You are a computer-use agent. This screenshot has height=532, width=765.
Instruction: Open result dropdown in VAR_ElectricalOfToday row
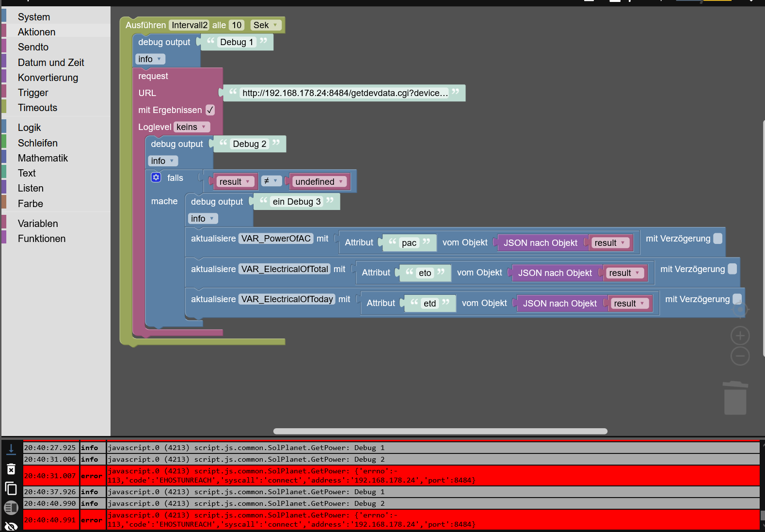coord(630,304)
